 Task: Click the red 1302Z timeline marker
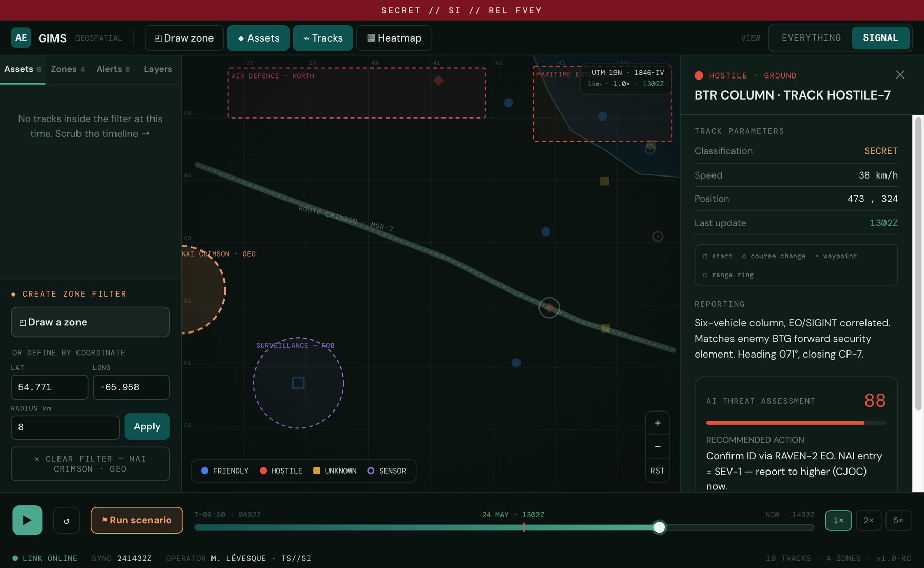(524, 527)
